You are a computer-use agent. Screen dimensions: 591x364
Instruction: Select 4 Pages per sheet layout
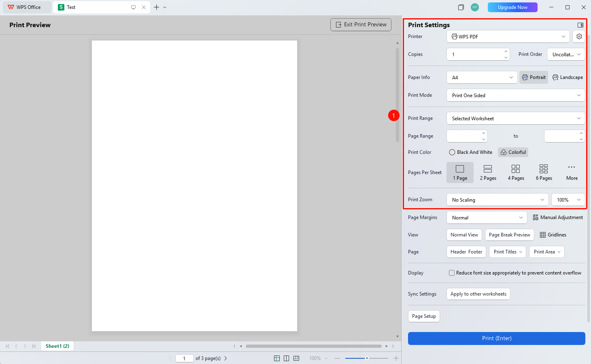pos(516,172)
